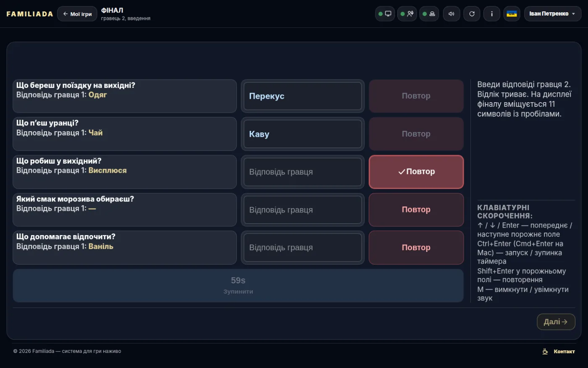Image resolution: width=588 pixels, height=368 pixels.
Task: Open the info 'i' icon
Action: coord(492,14)
